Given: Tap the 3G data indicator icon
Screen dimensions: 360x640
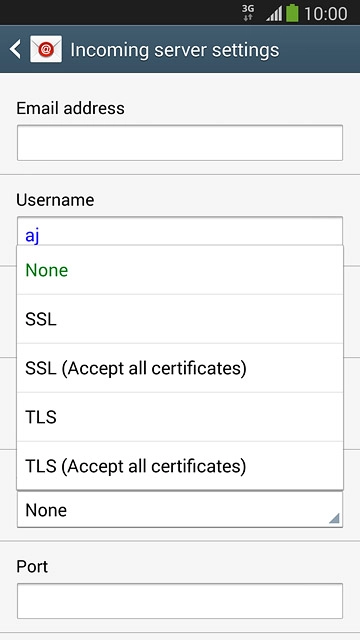Looking at the screenshot, I should [248, 13].
